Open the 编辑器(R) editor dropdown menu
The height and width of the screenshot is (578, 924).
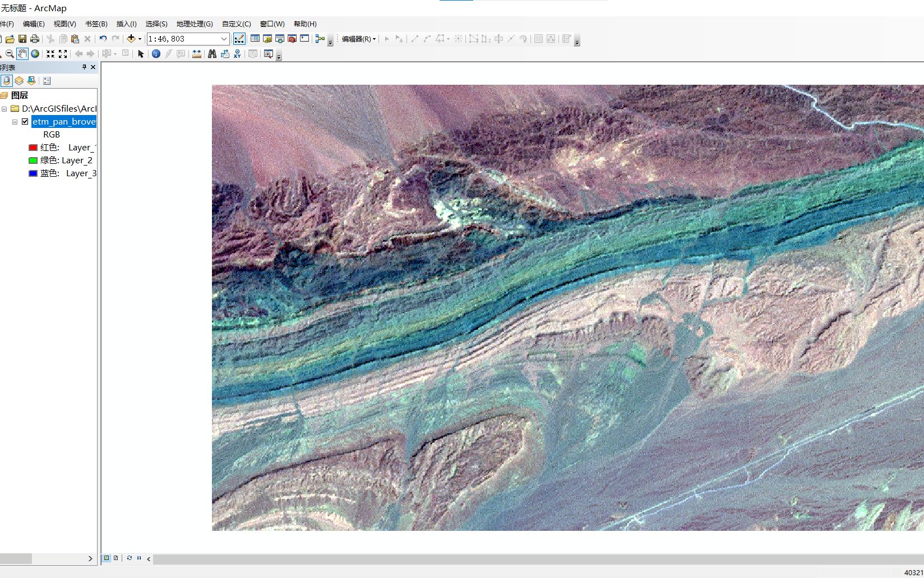click(359, 39)
